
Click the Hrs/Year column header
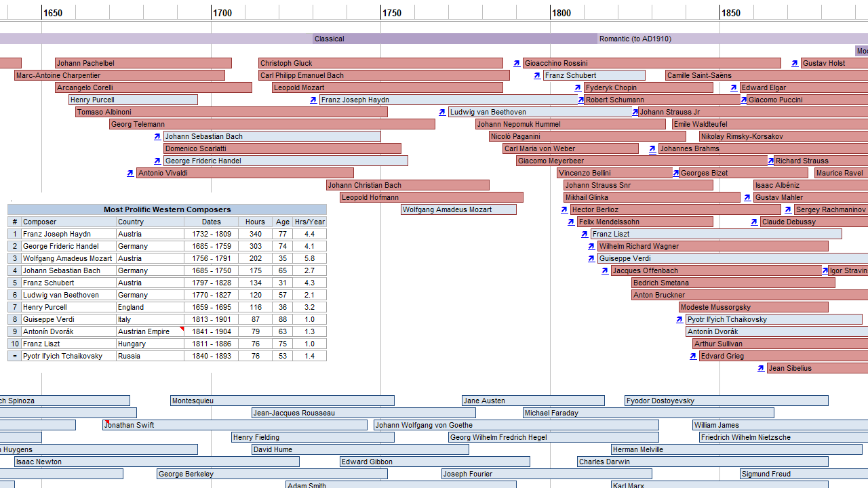click(x=310, y=222)
